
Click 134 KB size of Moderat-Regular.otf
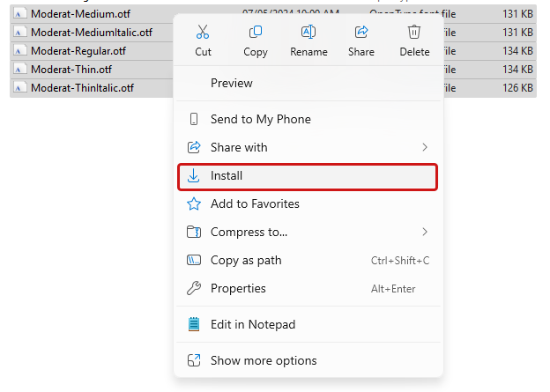pyautogui.click(x=517, y=51)
